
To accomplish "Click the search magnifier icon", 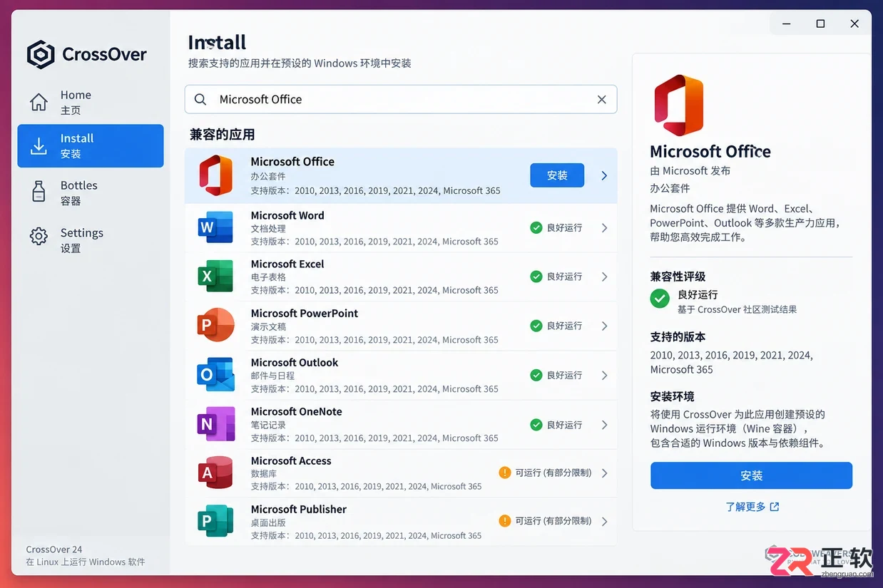I will point(201,100).
